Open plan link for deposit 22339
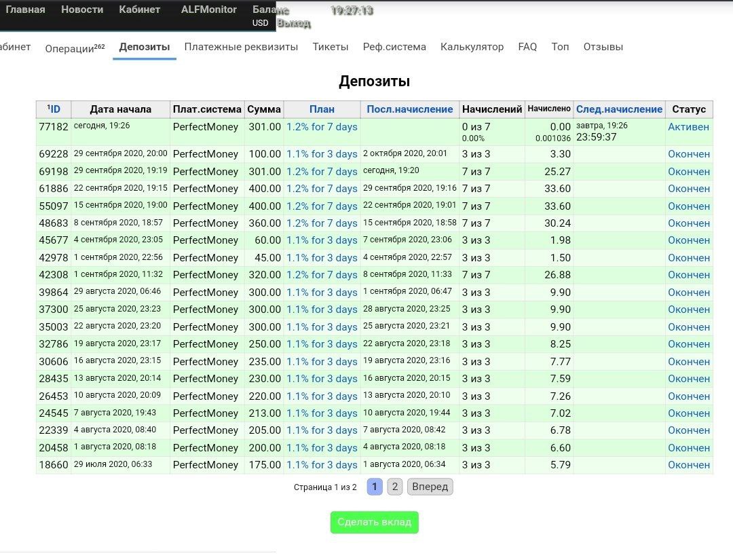This screenshot has width=733, height=560. [x=322, y=430]
